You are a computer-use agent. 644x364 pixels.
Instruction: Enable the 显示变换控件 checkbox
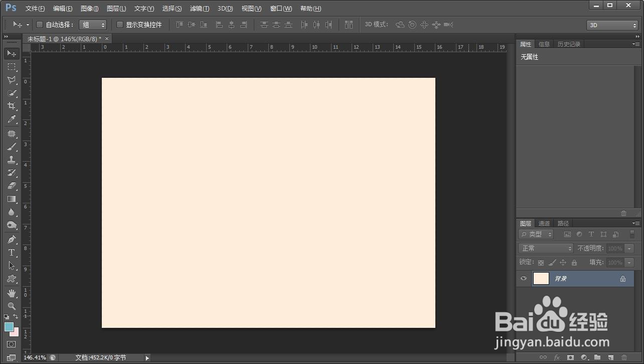coord(120,25)
